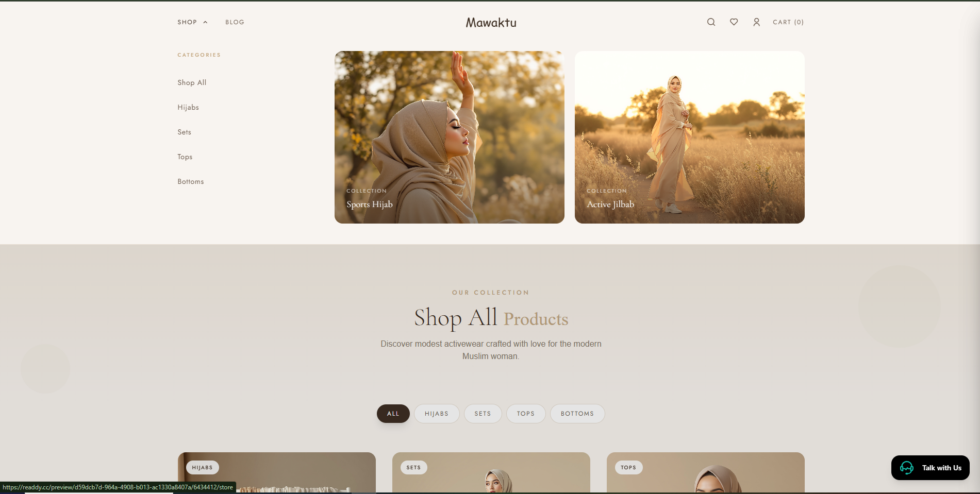Open the BLOG menu item
980x494 pixels.
235,22
